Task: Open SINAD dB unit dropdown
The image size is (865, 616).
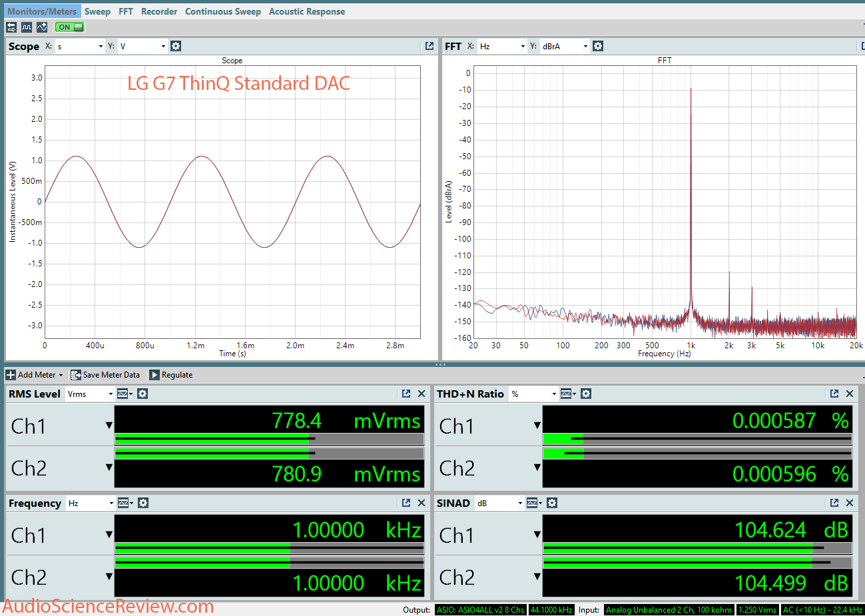Action: coord(499,503)
